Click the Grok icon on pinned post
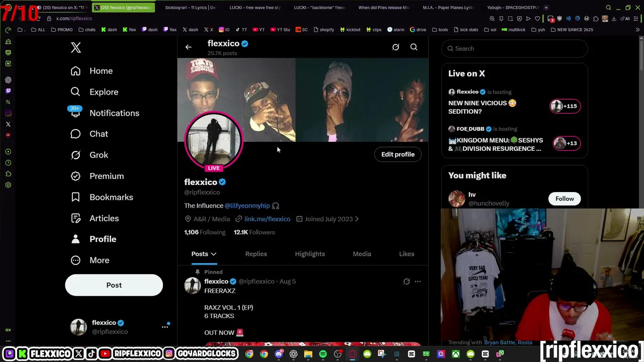 pos(407,282)
